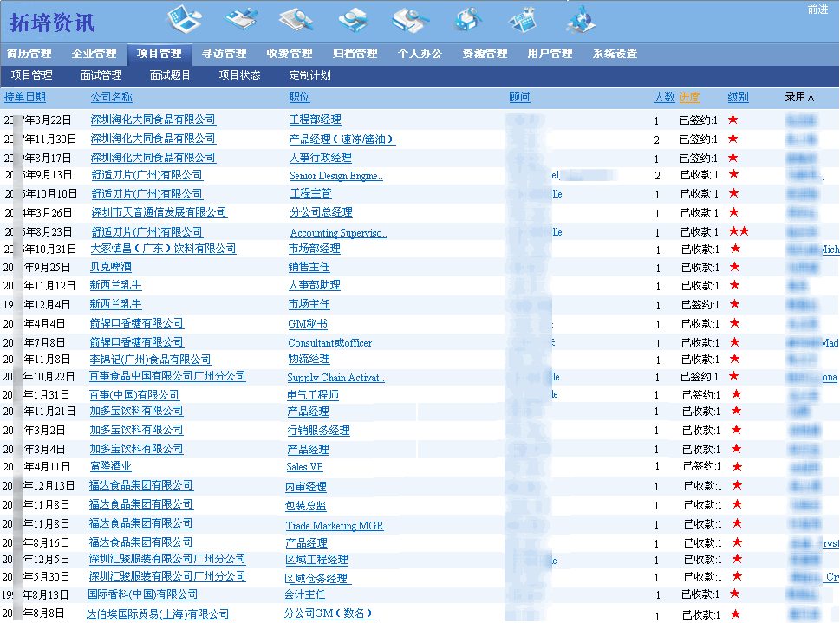Open the 寻访管理 menu
The image size is (840, 623).
pos(225,54)
